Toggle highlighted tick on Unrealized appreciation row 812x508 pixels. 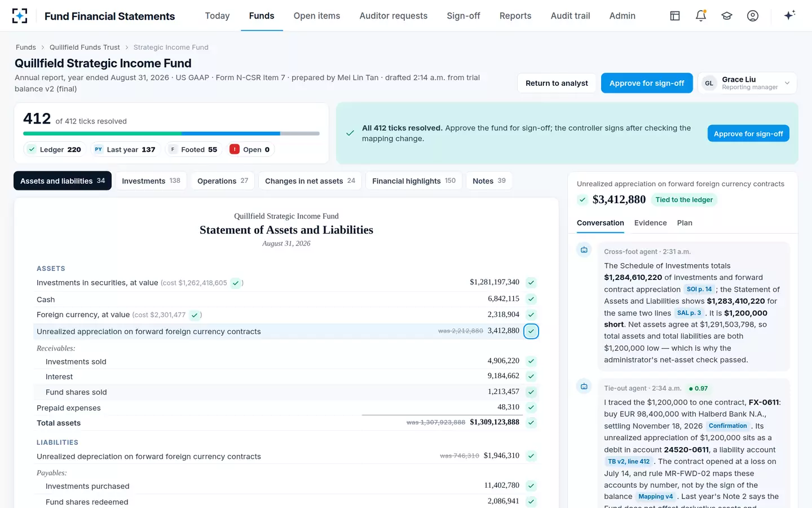pyautogui.click(x=531, y=331)
